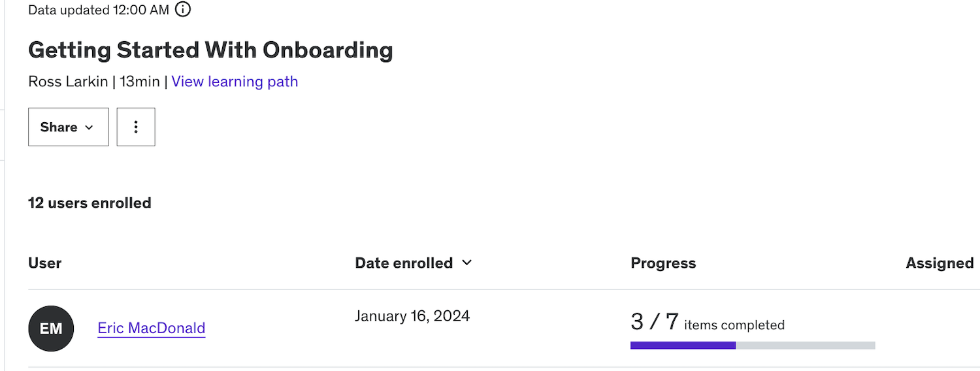The width and height of the screenshot is (980, 371).
Task: Click the Progress column header
Action: (x=663, y=263)
